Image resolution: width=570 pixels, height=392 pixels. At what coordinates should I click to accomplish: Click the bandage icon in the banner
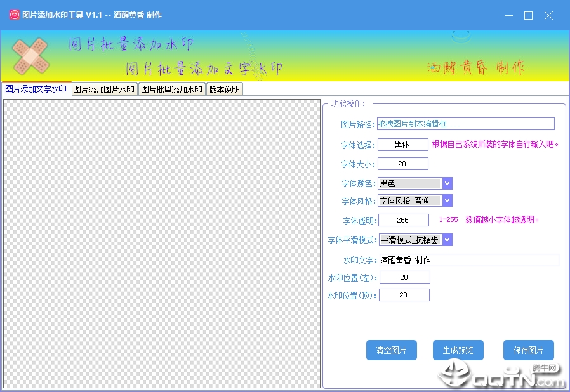coord(31,56)
